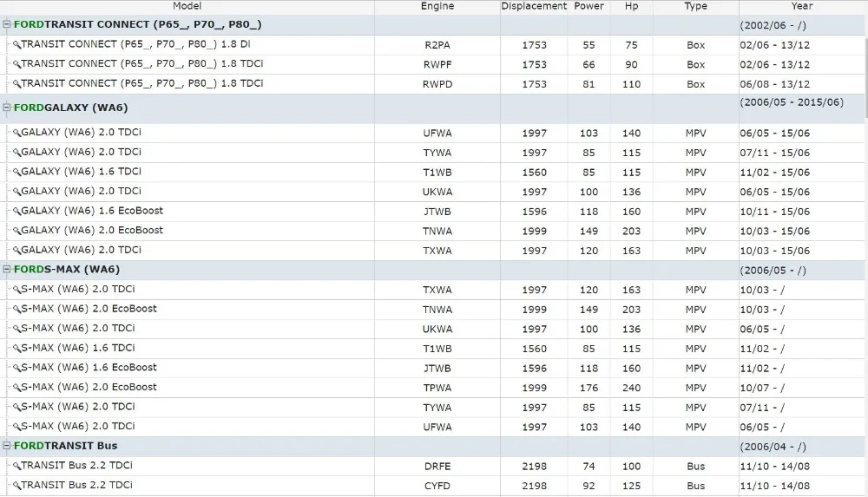This screenshot has height=497, width=868.
Task: Click magnifier icon for S-MAX TPWA row
Action: (16, 388)
